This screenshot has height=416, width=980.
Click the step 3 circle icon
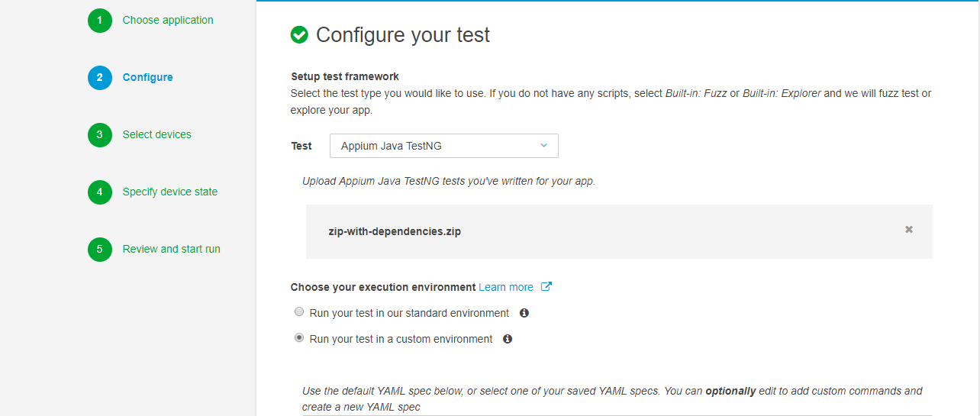click(99, 135)
